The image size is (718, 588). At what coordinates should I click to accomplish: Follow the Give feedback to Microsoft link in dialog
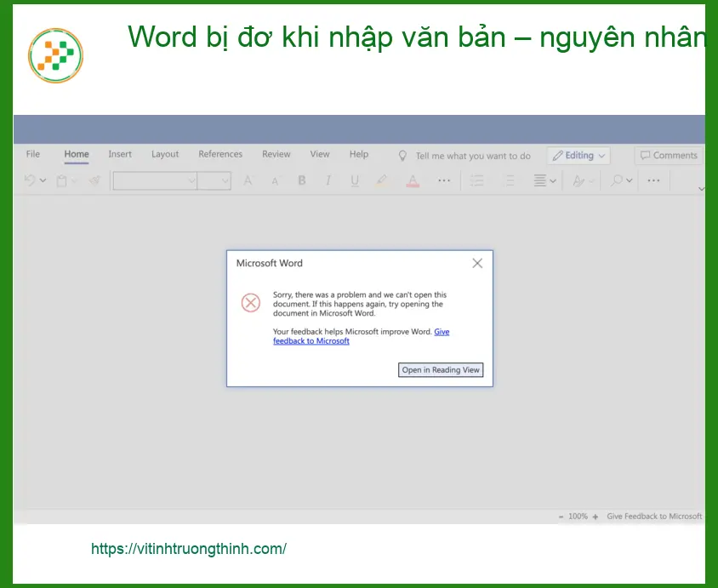[311, 340]
